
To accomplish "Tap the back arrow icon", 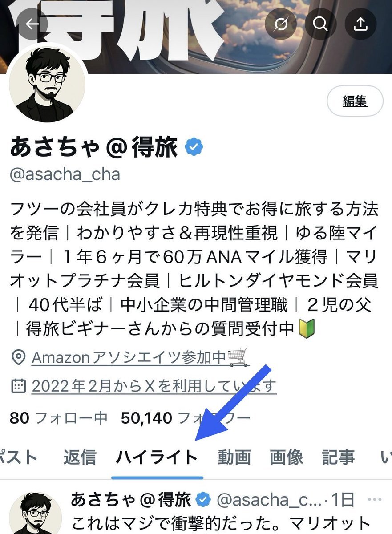I will tap(30, 24).
